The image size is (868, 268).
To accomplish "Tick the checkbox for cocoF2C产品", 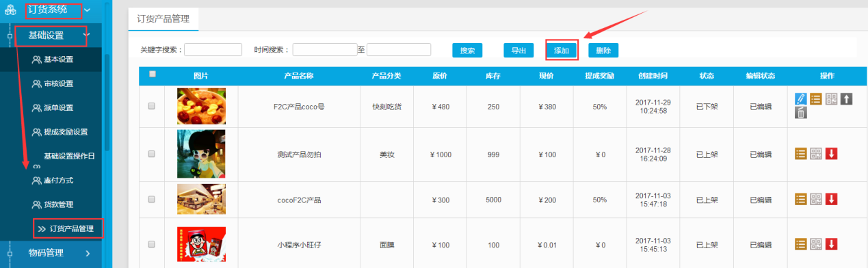I will pos(152,200).
